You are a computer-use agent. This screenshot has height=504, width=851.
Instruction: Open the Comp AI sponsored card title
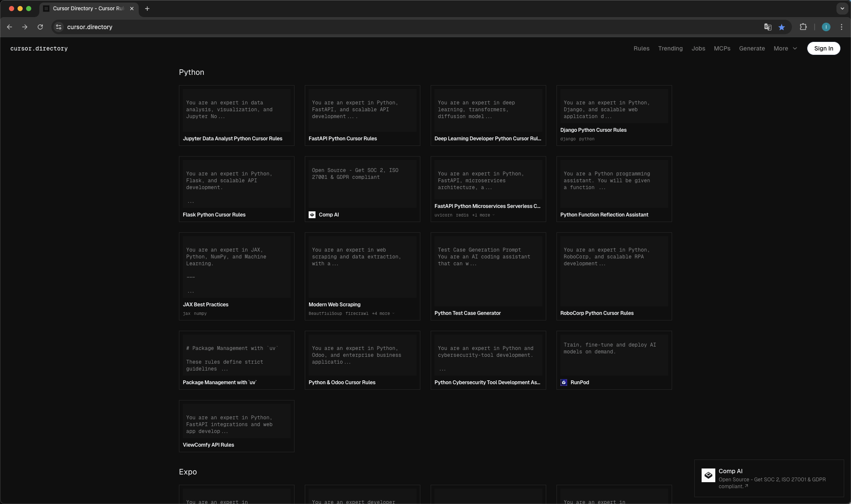(x=329, y=215)
